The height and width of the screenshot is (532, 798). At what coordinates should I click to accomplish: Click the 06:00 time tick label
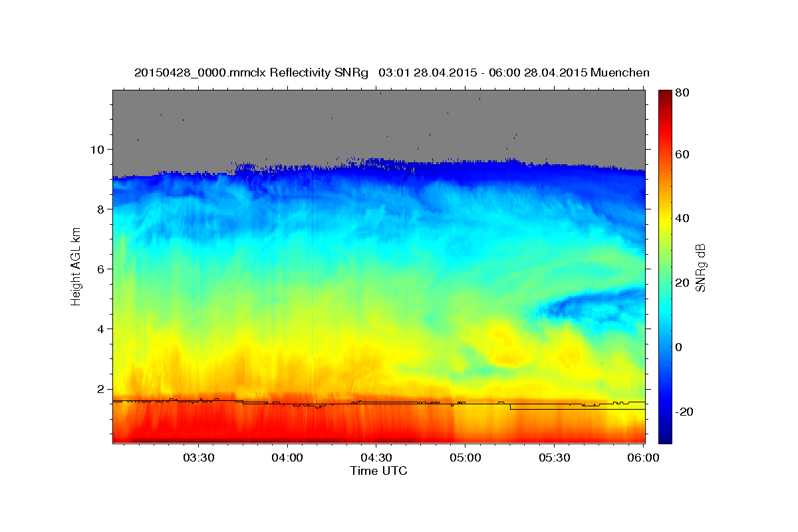click(x=642, y=458)
